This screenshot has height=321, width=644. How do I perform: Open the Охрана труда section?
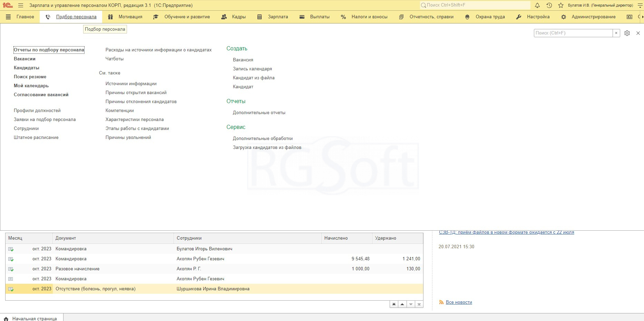[x=490, y=17]
